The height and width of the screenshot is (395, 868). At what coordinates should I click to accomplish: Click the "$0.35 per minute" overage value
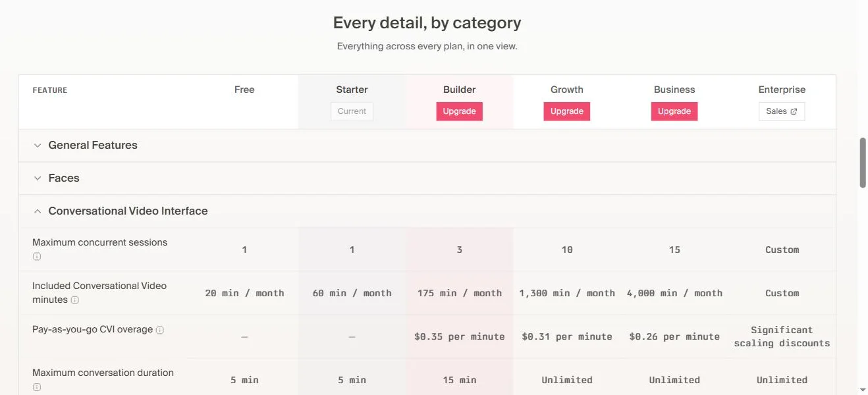460,336
